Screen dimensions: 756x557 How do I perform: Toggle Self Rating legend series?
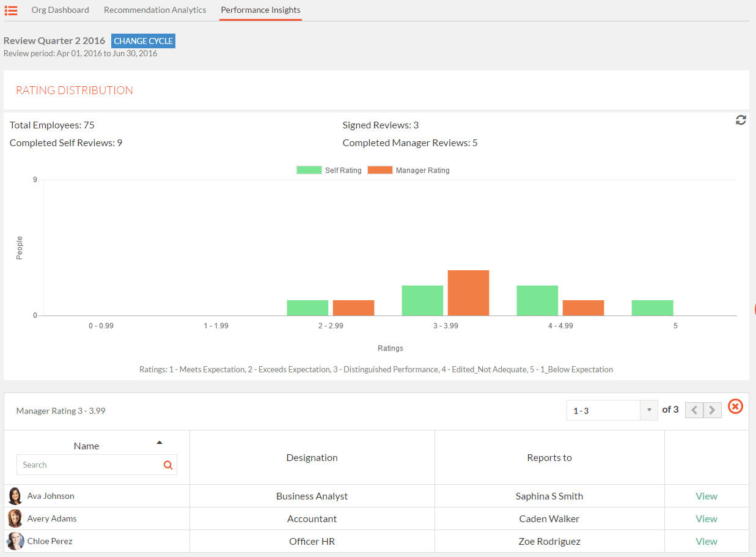tap(329, 171)
